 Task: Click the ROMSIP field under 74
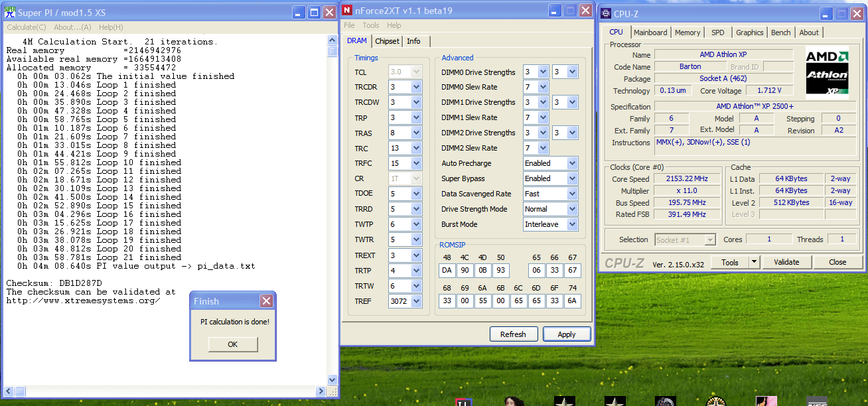[x=572, y=301]
